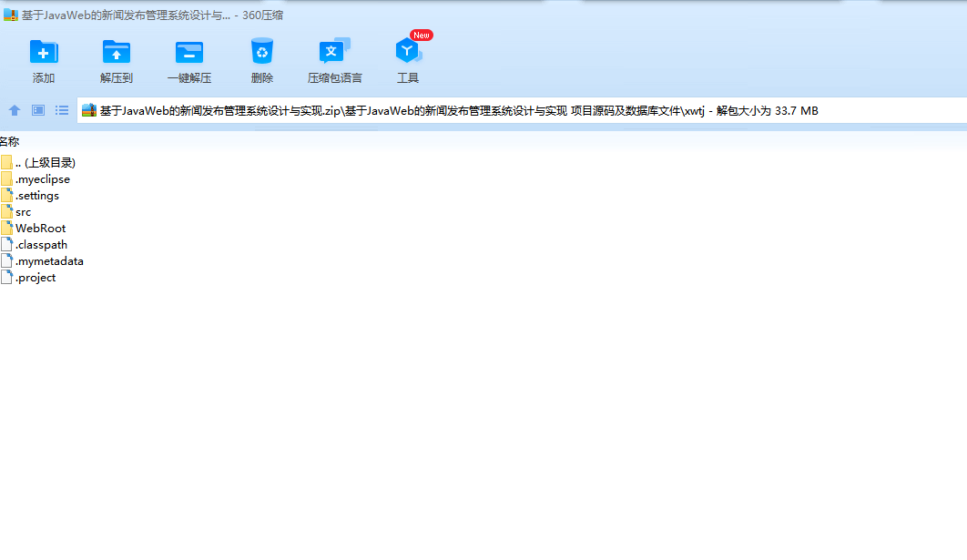
Task: Select the .project file icon
Action: coord(6,277)
